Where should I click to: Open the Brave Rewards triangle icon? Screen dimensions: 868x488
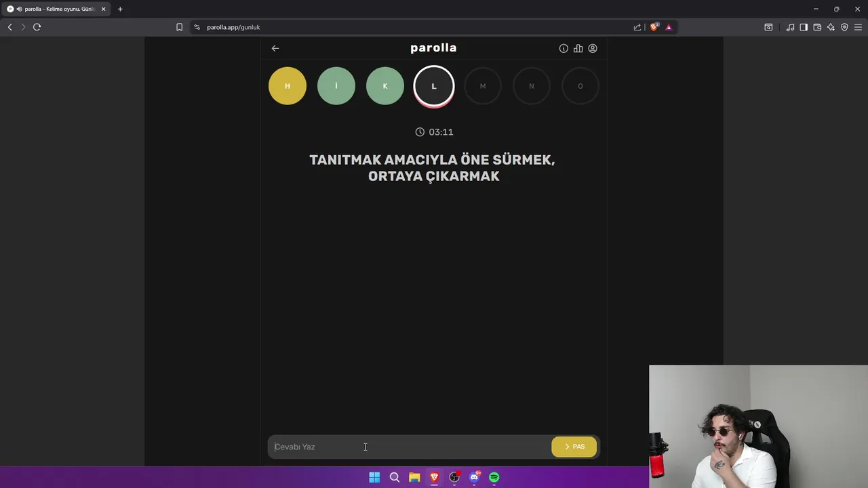[669, 27]
